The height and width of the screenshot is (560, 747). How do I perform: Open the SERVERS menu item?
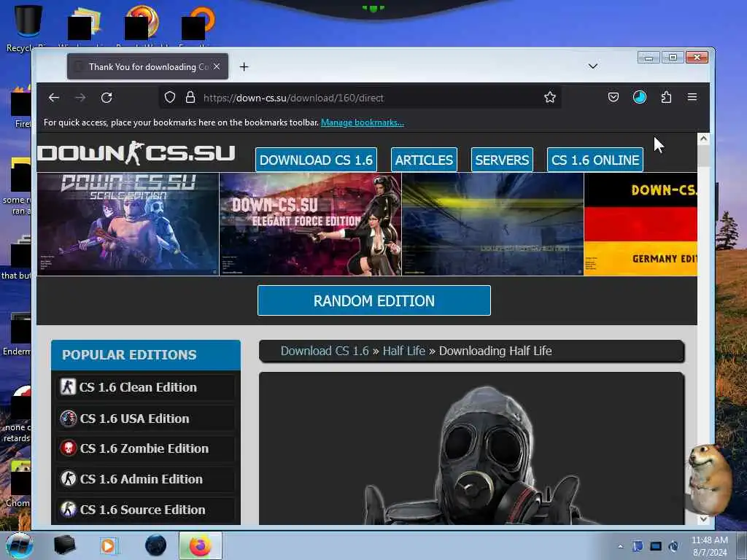(502, 160)
